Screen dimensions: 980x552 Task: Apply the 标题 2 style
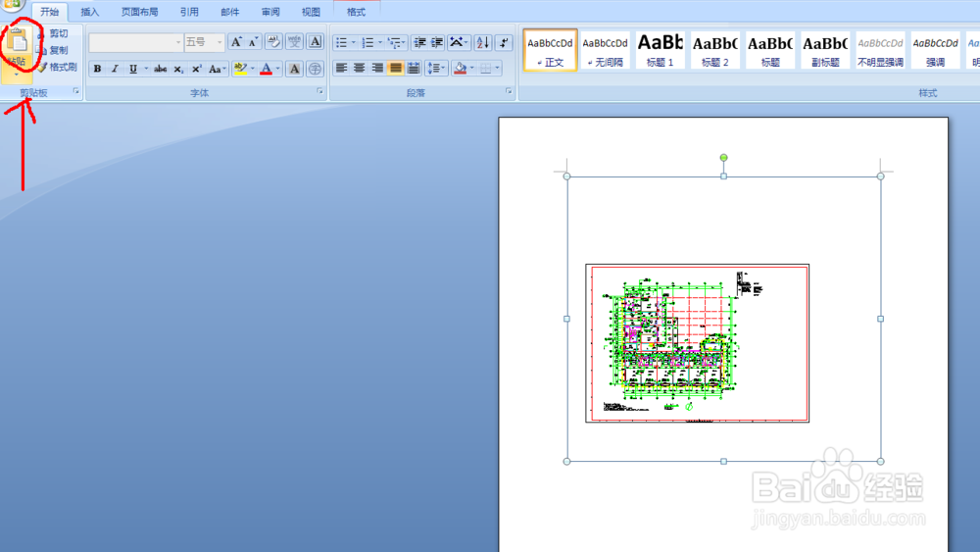[715, 51]
